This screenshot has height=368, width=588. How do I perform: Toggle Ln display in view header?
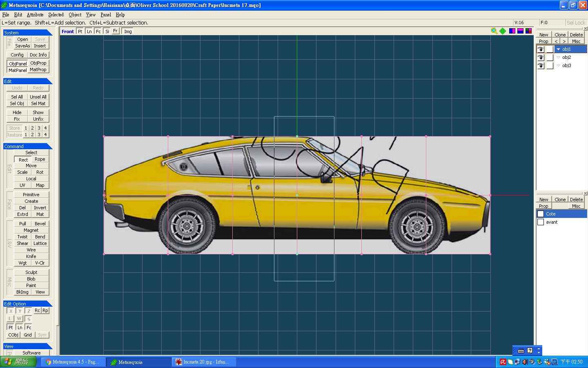[x=89, y=31]
